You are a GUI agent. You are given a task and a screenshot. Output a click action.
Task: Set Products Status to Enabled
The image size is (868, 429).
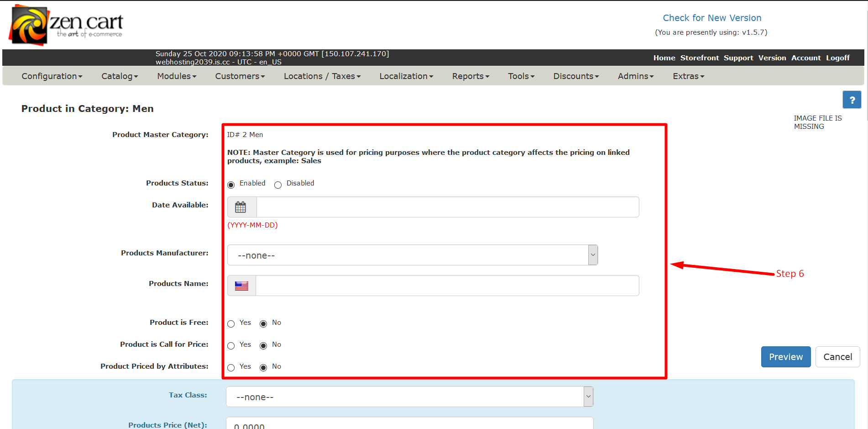[x=231, y=185]
